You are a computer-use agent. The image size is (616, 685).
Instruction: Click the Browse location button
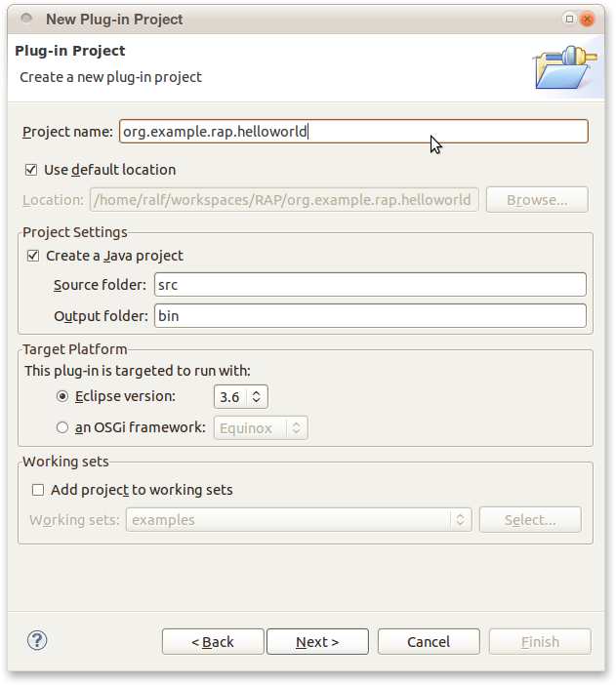tap(537, 200)
